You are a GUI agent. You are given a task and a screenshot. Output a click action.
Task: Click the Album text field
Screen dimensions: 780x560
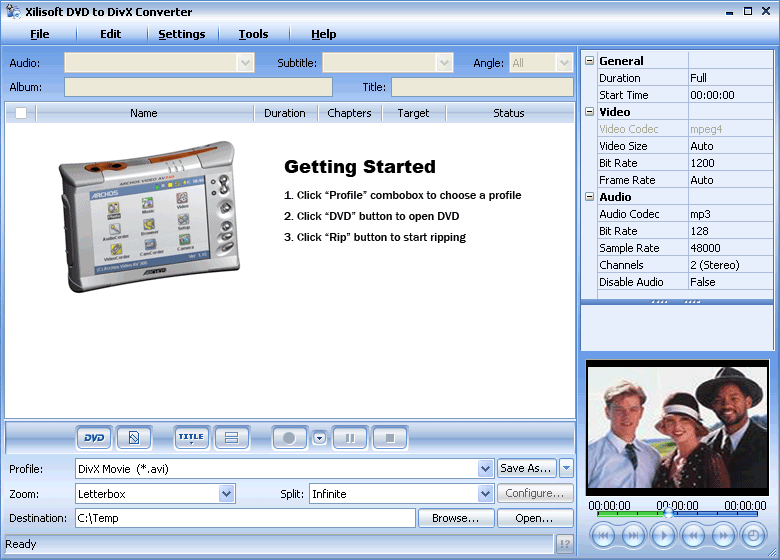click(x=198, y=87)
